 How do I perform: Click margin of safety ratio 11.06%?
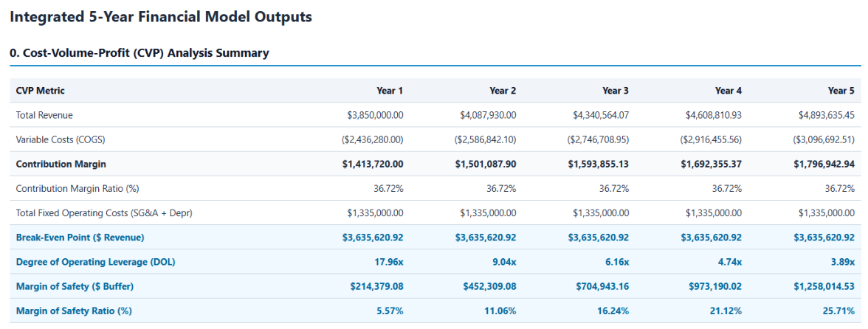pyautogui.click(x=501, y=311)
